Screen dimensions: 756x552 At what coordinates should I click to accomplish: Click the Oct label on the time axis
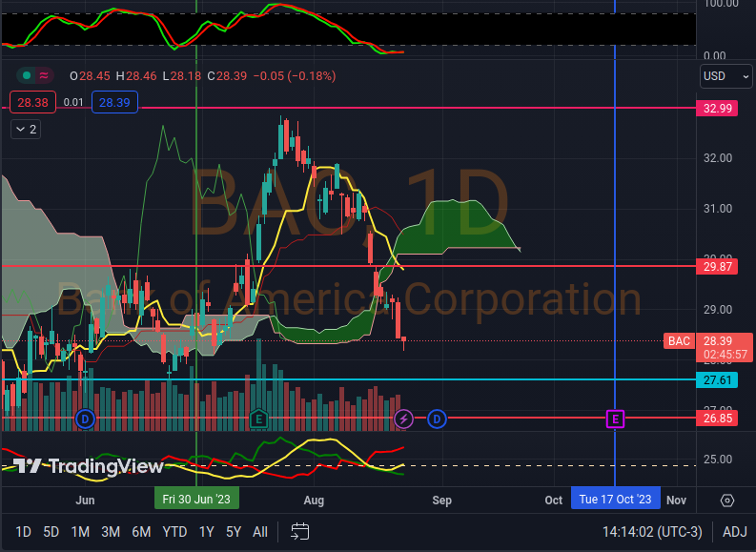click(554, 501)
